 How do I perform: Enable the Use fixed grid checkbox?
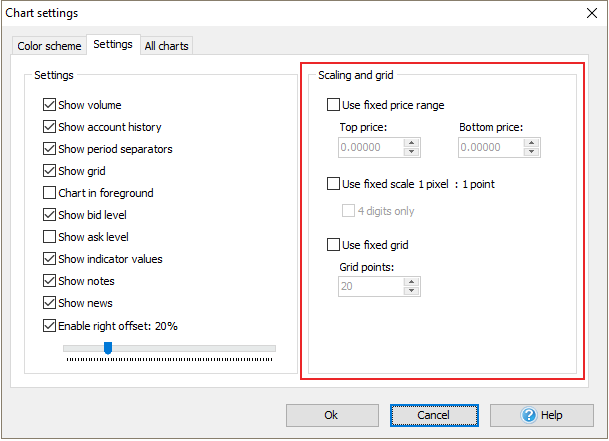click(334, 245)
